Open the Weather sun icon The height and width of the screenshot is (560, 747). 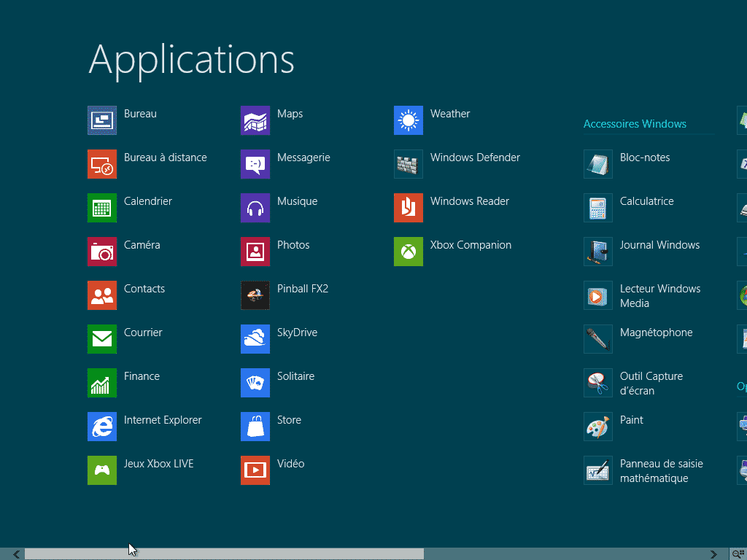[409, 120]
